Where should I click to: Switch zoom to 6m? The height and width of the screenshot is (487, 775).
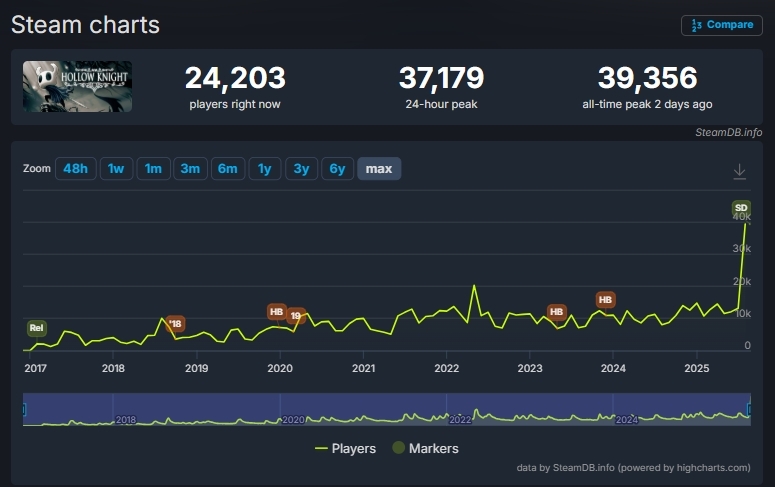(x=227, y=169)
